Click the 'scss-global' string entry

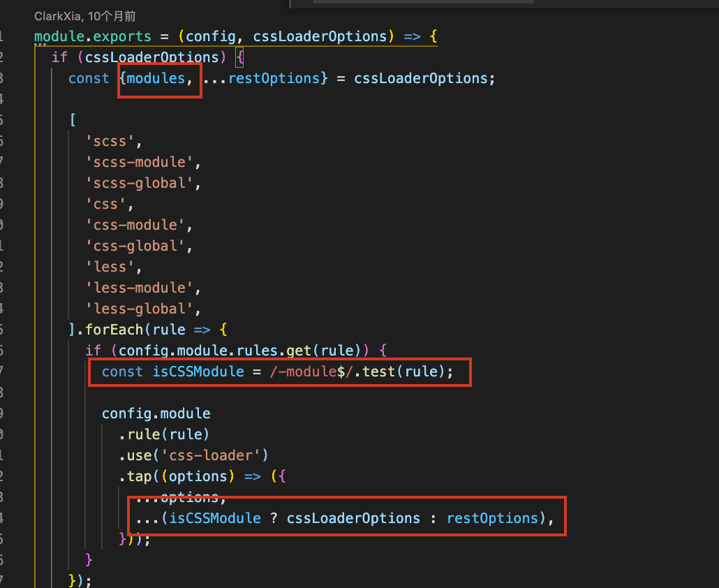click(x=140, y=184)
